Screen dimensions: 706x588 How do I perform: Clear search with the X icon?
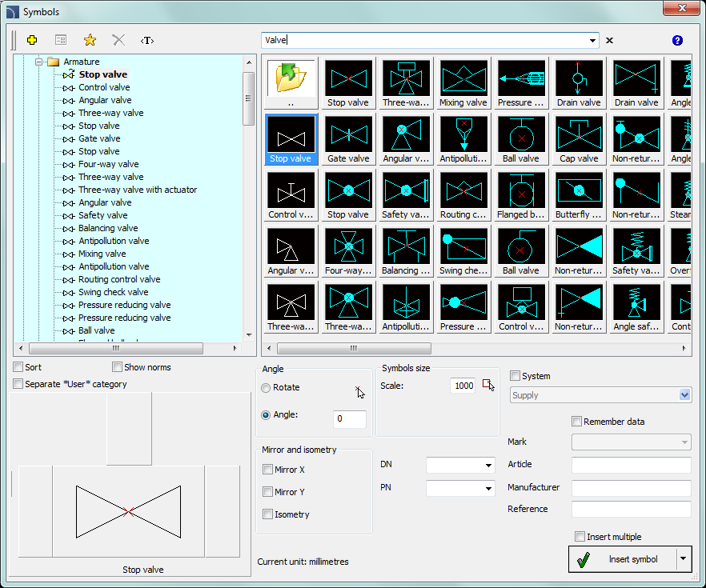pyautogui.click(x=609, y=40)
